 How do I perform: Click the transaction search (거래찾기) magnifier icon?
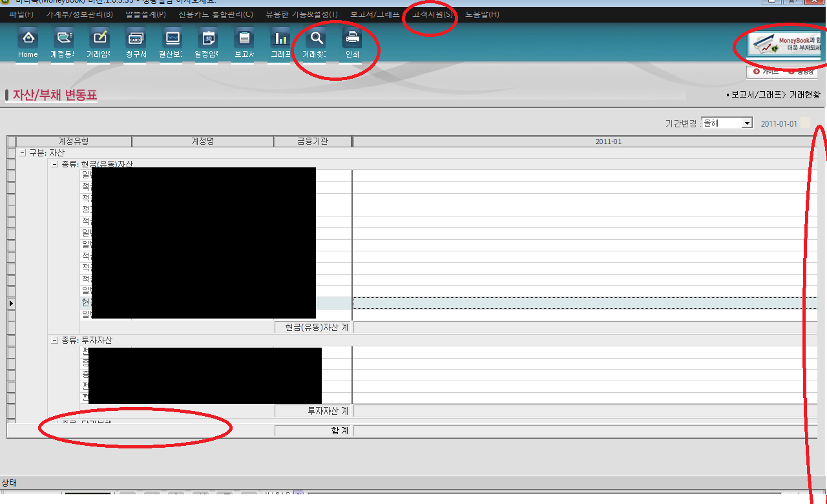click(317, 39)
